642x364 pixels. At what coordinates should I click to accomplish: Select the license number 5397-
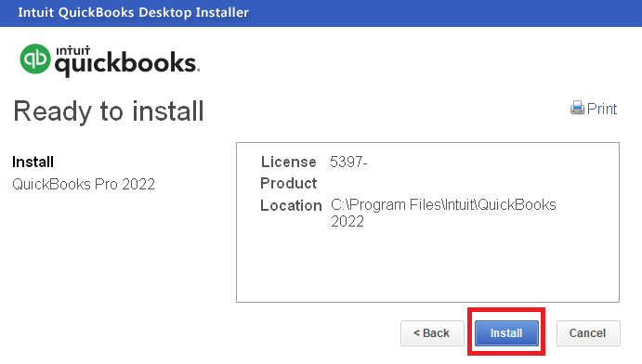point(348,162)
